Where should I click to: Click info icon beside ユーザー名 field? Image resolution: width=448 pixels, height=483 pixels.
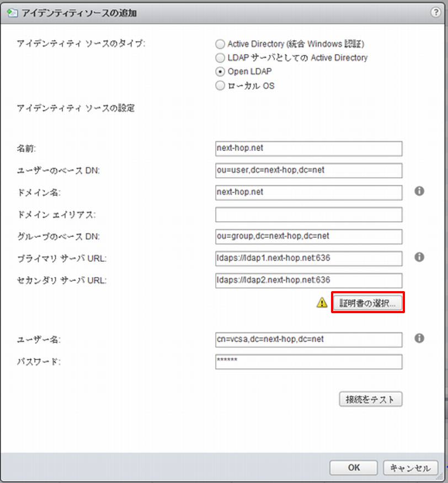click(419, 339)
